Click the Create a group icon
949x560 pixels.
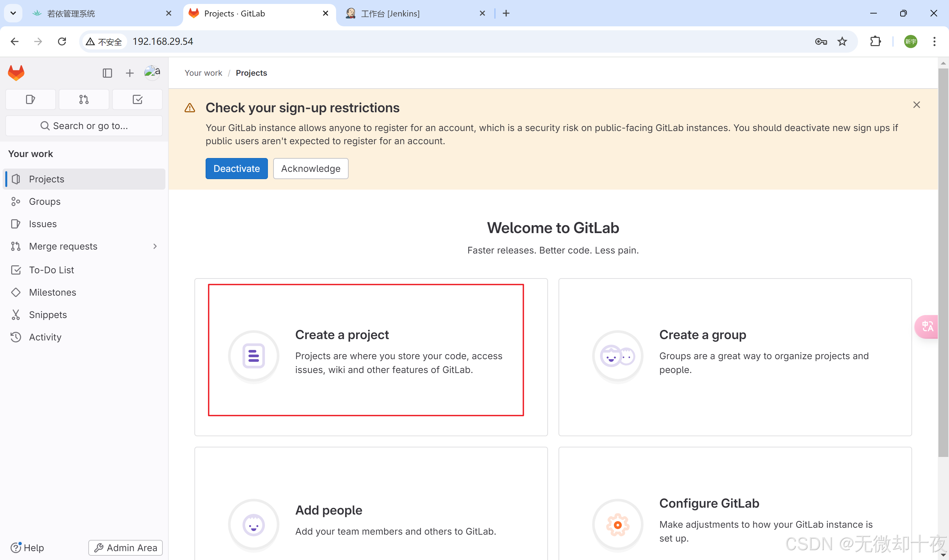pyautogui.click(x=618, y=356)
